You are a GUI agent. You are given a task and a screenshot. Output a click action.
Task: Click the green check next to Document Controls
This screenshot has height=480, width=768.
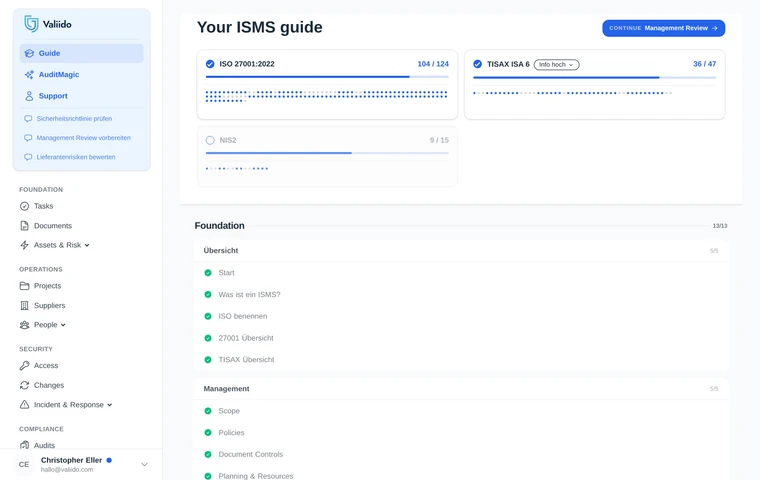tap(208, 454)
